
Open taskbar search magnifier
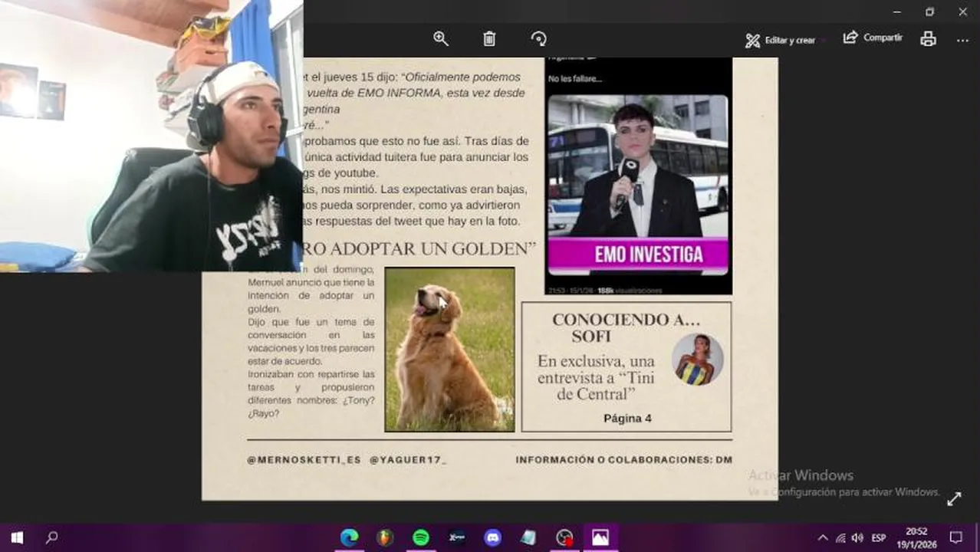(x=51, y=537)
